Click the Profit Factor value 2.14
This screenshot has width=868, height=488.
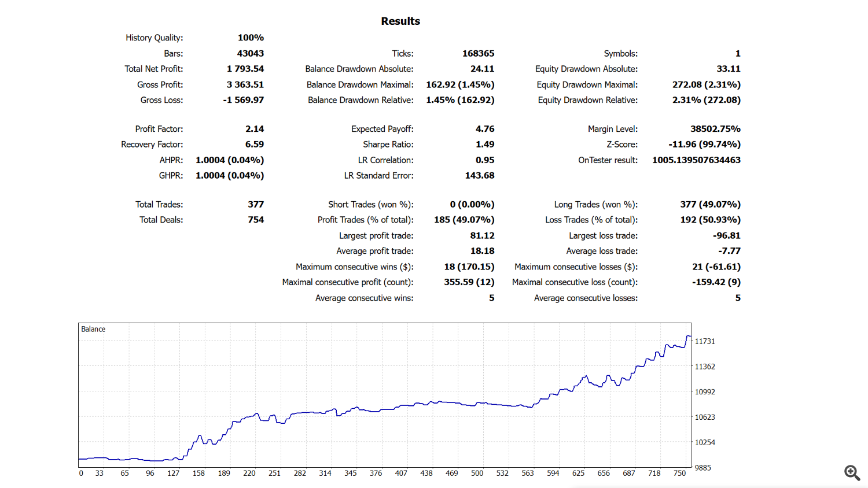[x=254, y=129]
